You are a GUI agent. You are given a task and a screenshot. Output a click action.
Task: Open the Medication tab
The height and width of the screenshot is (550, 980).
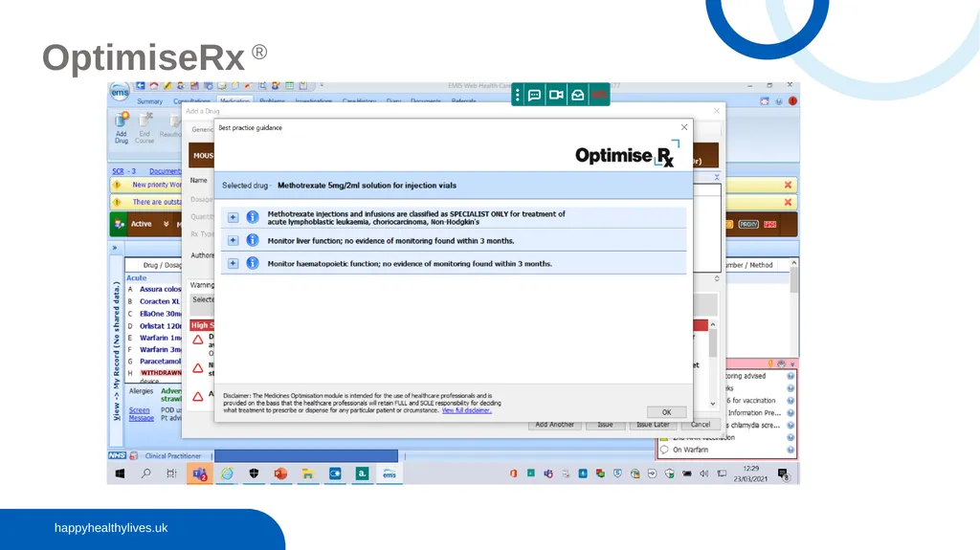click(x=235, y=100)
